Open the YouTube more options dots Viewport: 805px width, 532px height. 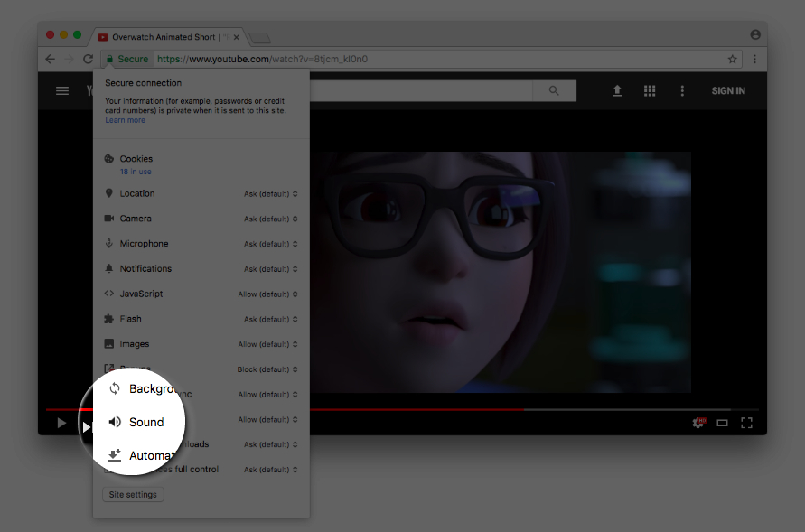pyautogui.click(x=682, y=90)
